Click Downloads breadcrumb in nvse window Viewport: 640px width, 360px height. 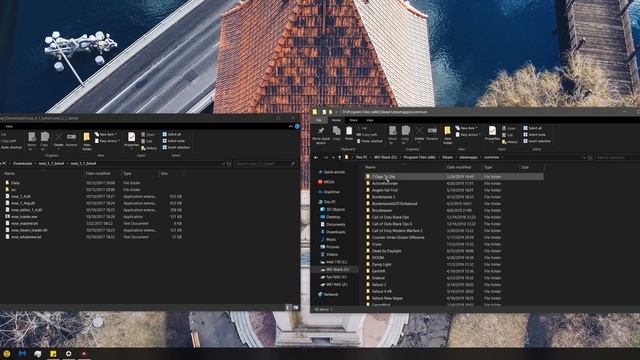coord(22,164)
